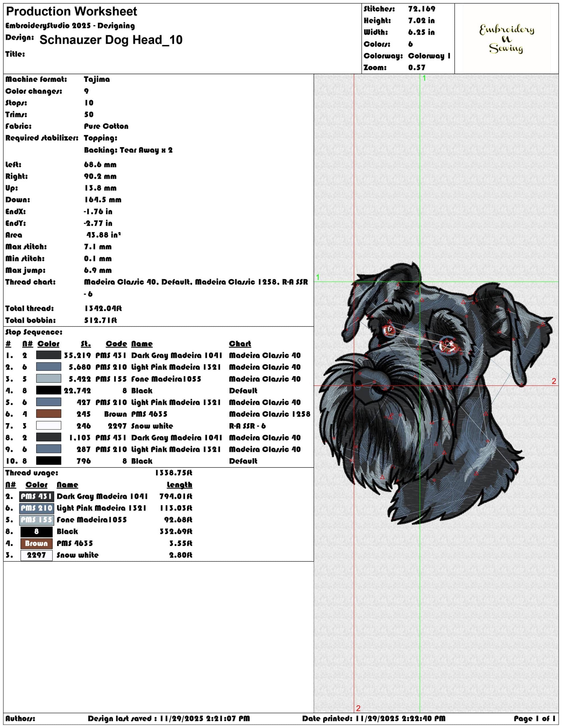Click the Length column header
Viewport: 562px width, 728px height.
point(180,485)
